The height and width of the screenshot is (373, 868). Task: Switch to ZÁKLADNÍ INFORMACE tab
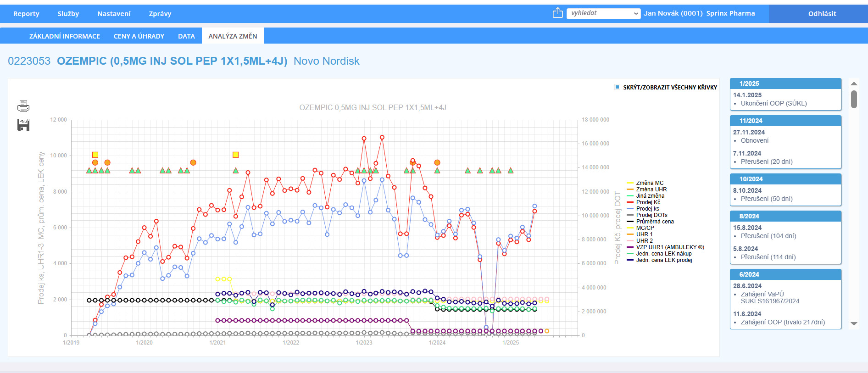tap(65, 36)
